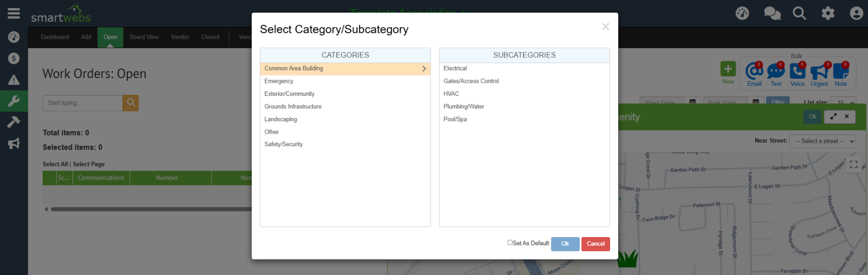The image size is (868, 275).
Task: Choose the Plumbing/Water subcategory
Action: 463,106
